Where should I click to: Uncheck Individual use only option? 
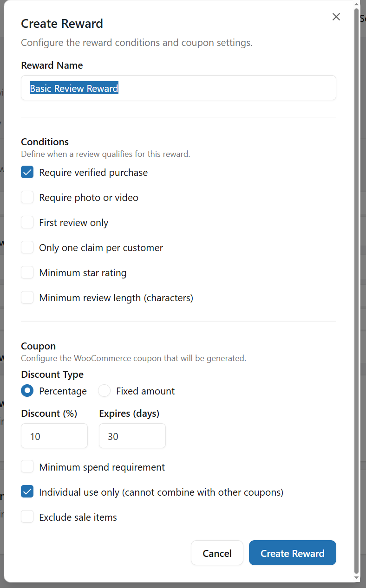[x=27, y=492]
